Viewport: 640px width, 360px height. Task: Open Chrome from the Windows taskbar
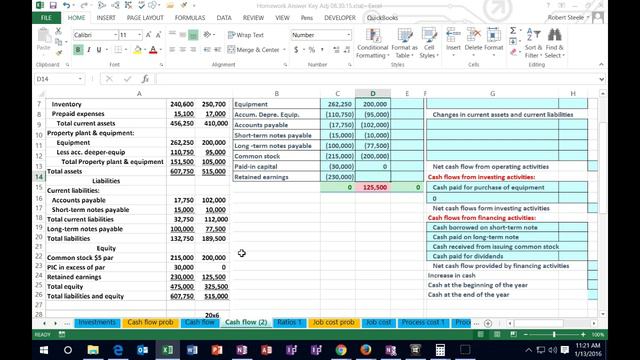341,350
